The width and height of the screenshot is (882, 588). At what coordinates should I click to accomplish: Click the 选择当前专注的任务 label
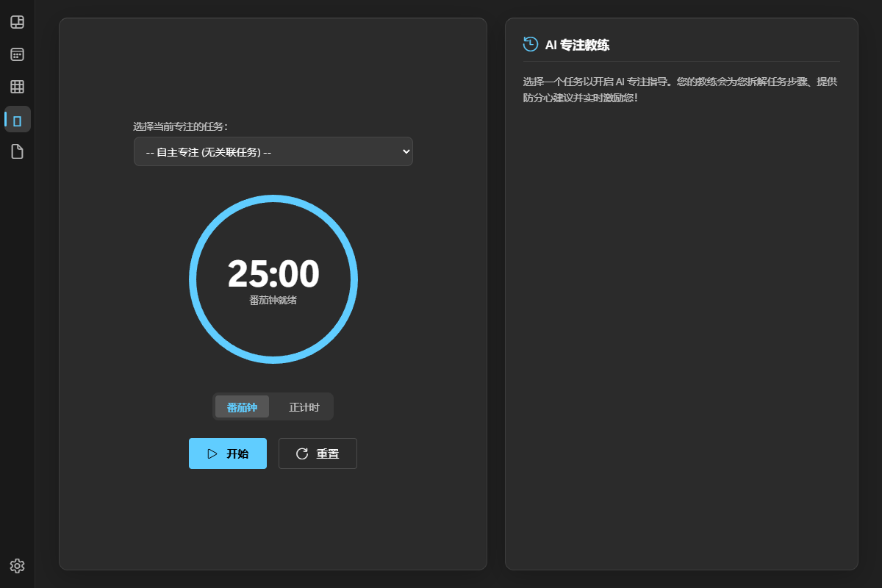click(x=181, y=126)
